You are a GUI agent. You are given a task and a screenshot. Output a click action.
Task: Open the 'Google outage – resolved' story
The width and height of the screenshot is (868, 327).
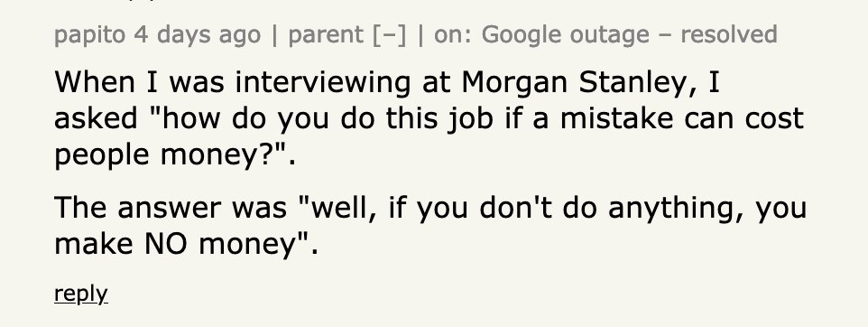point(630,35)
